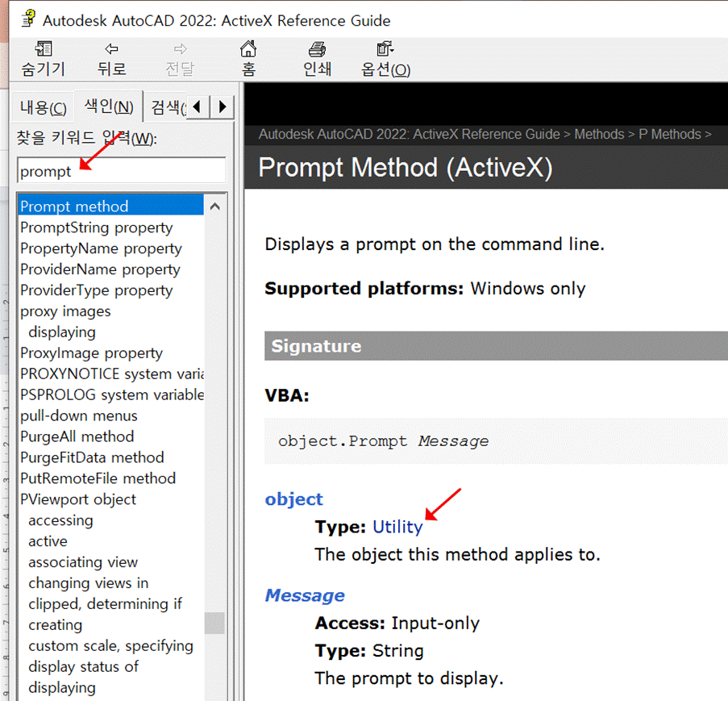The width and height of the screenshot is (728, 701).
Task: Click the Home (홈) house icon
Action: click(248, 48)
